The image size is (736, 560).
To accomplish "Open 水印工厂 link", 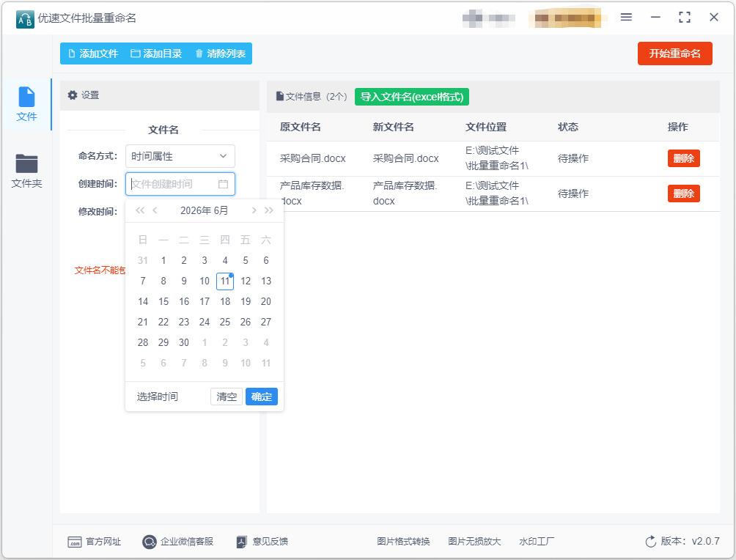I will [537, 542].
